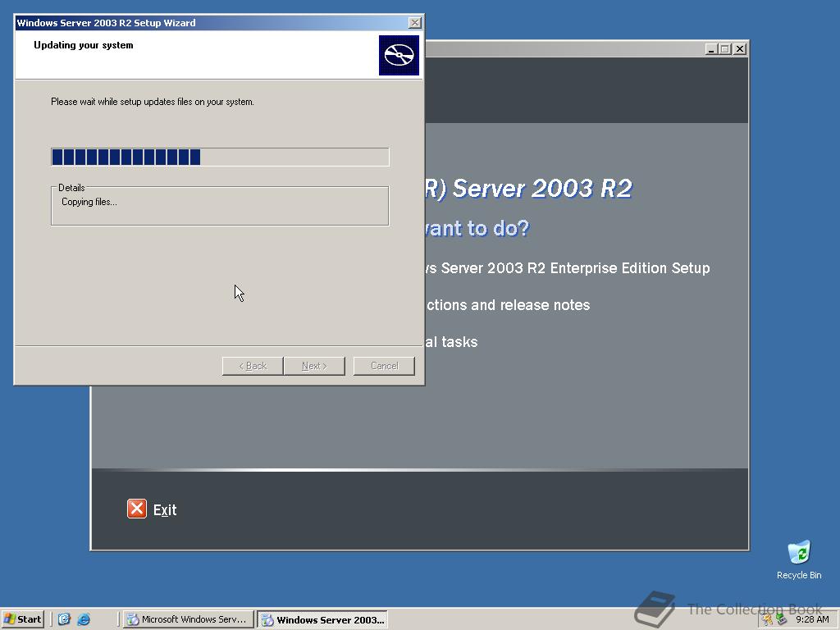This screenshot has width=840, height=630.
Task: Minimize the background Windows Server window
Action: pos(711,48)
